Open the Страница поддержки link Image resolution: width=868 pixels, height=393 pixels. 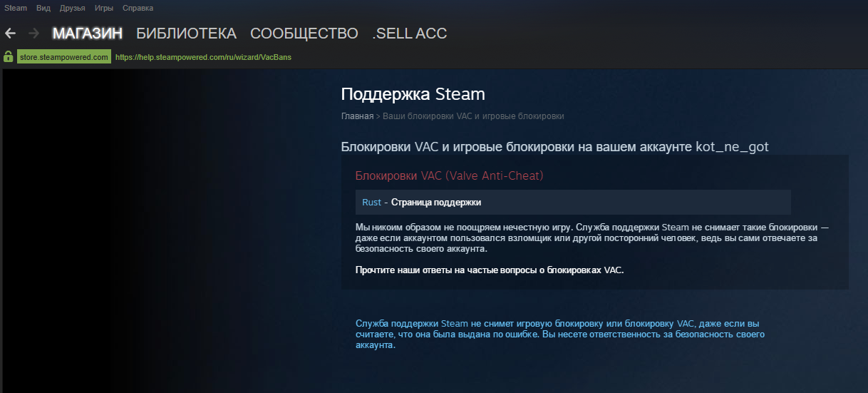(x=436, y=203)
